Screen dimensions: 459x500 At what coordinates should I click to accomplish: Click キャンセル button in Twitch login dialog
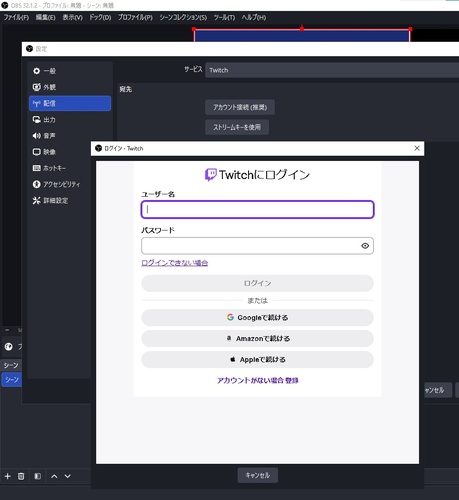258,475
